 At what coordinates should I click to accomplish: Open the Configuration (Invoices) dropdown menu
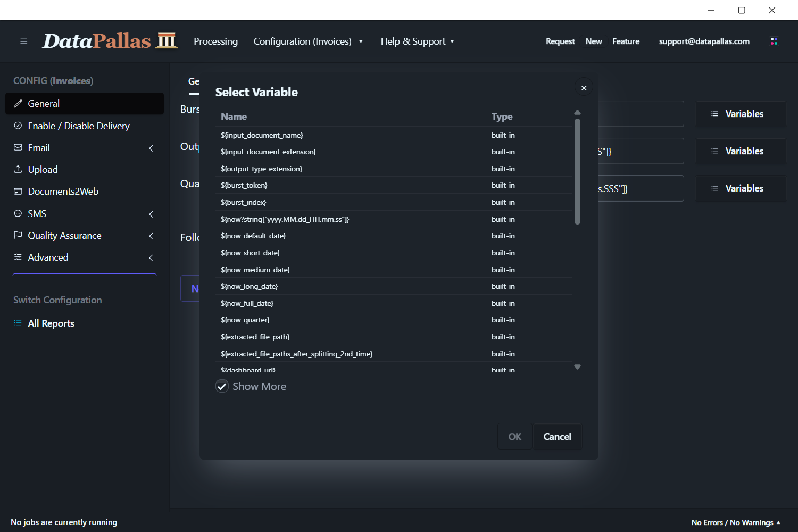point(308,41)
